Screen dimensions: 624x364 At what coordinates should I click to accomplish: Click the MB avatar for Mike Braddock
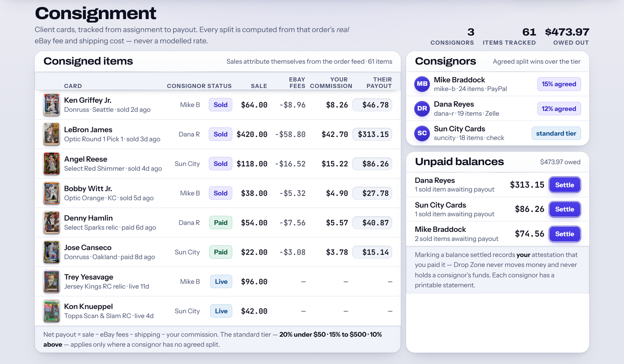click(422, 84)
